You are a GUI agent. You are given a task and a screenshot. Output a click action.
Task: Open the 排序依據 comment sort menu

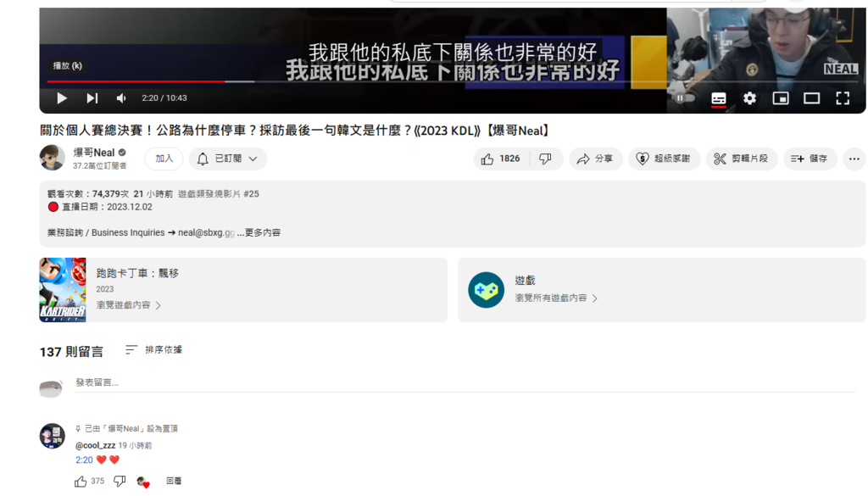[x=154, y=350]
